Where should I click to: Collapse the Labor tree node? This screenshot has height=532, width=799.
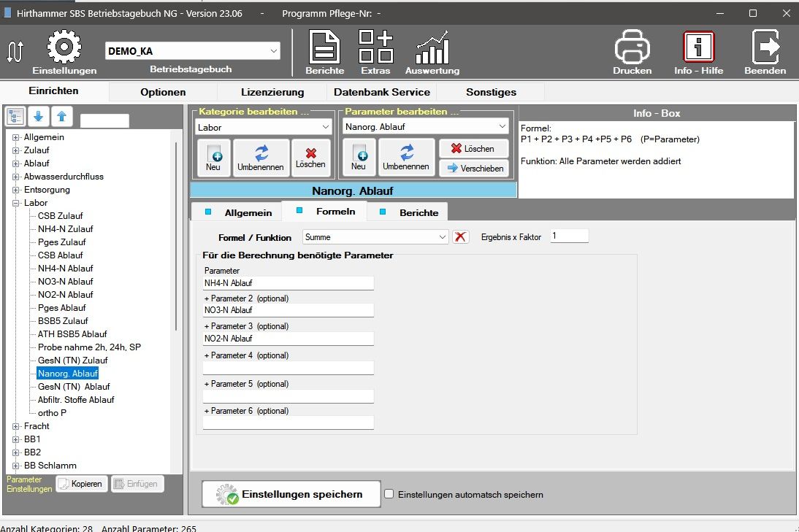pyautogui.click(x=16, y=203)
